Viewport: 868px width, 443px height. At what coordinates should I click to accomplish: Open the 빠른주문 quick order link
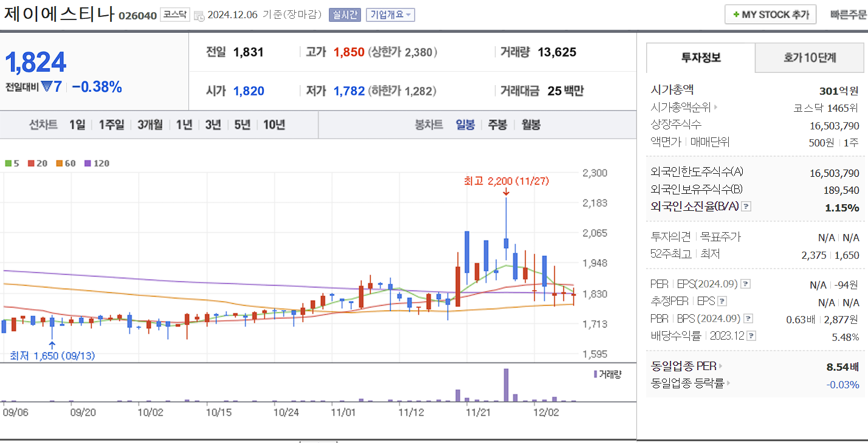click(x=849, y=15)
